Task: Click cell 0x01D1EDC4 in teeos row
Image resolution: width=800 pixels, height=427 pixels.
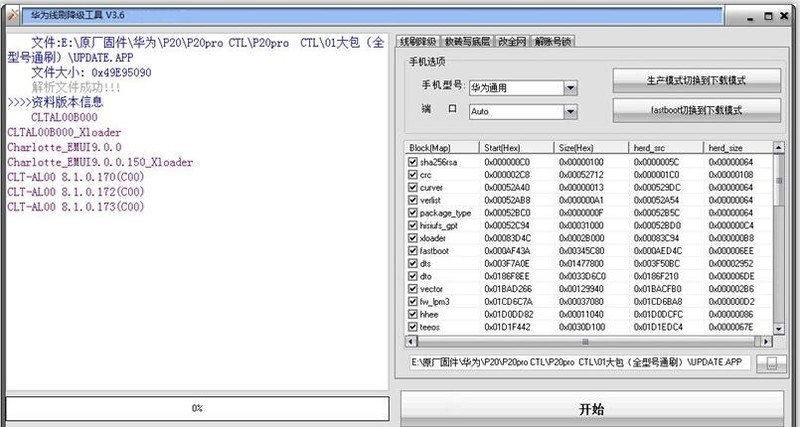Action: (658, 327)
